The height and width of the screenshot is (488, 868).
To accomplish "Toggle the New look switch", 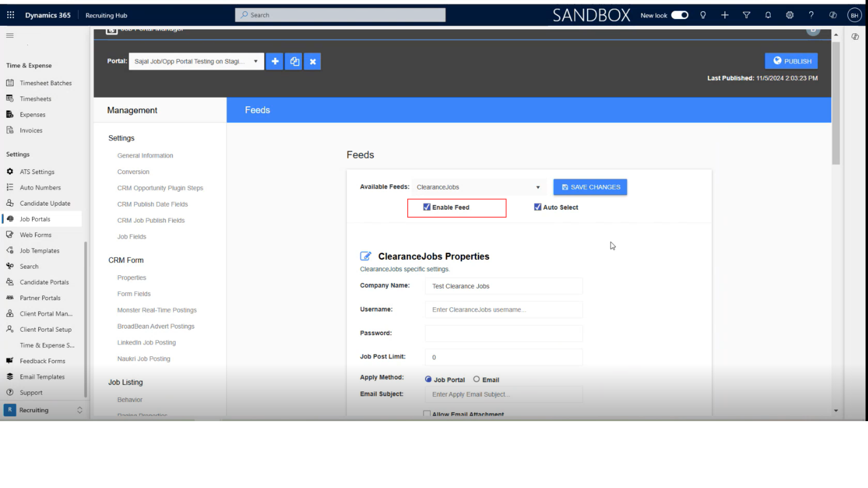I will (x=679, y=15).
